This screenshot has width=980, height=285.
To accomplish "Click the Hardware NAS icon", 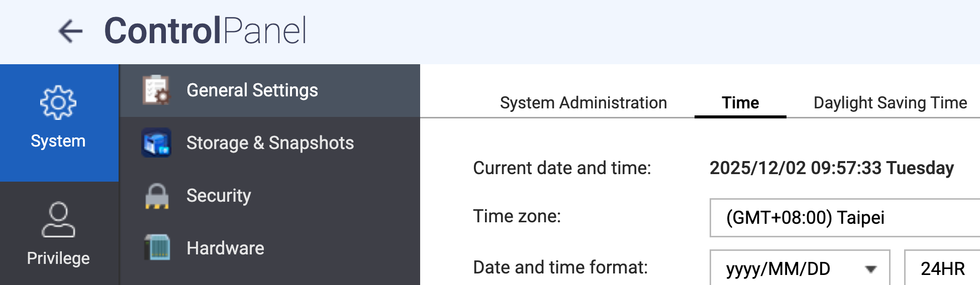I will click(156, 248).
